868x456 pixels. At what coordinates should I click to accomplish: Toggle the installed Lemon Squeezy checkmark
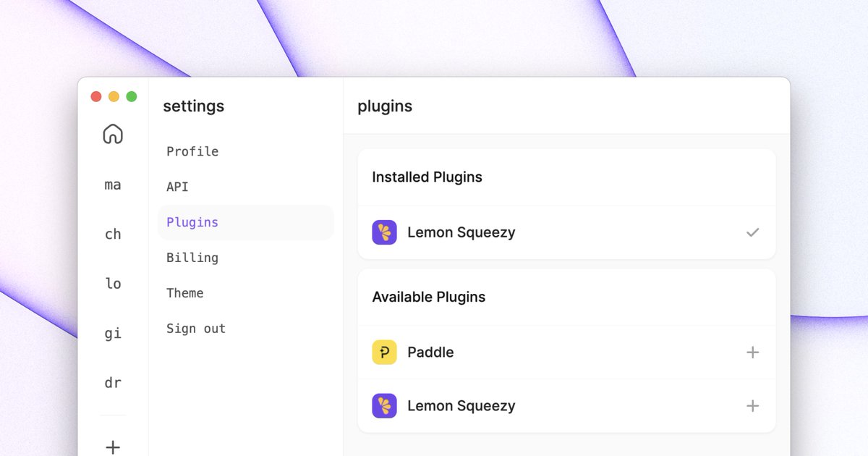(752, 232)
